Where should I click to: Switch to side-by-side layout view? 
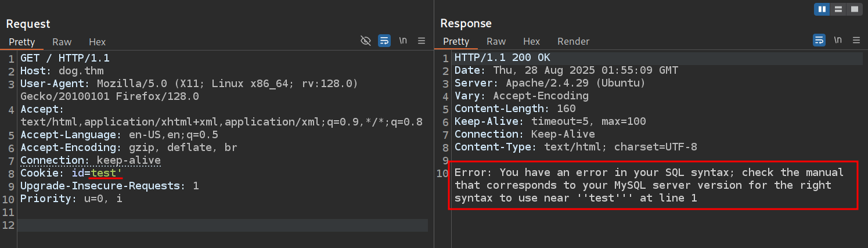822,9
